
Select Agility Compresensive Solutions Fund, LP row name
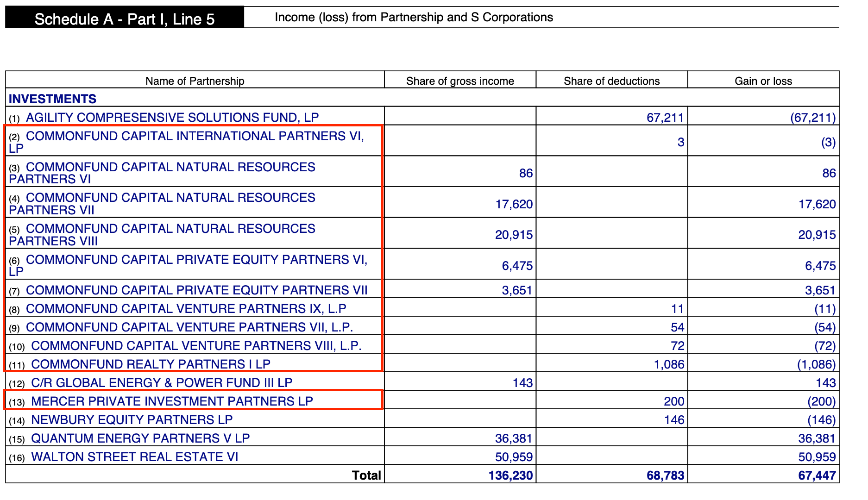point(172,118)
